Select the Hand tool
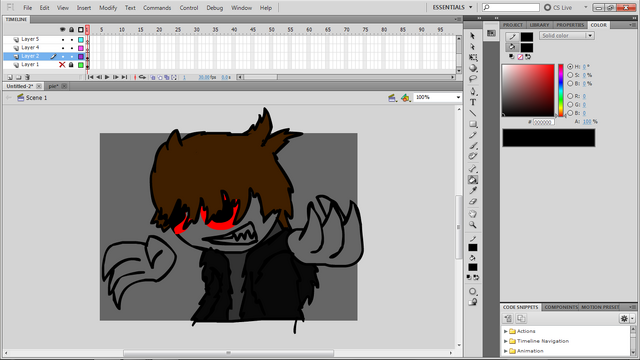640x360 pixels. click(473, 214)
